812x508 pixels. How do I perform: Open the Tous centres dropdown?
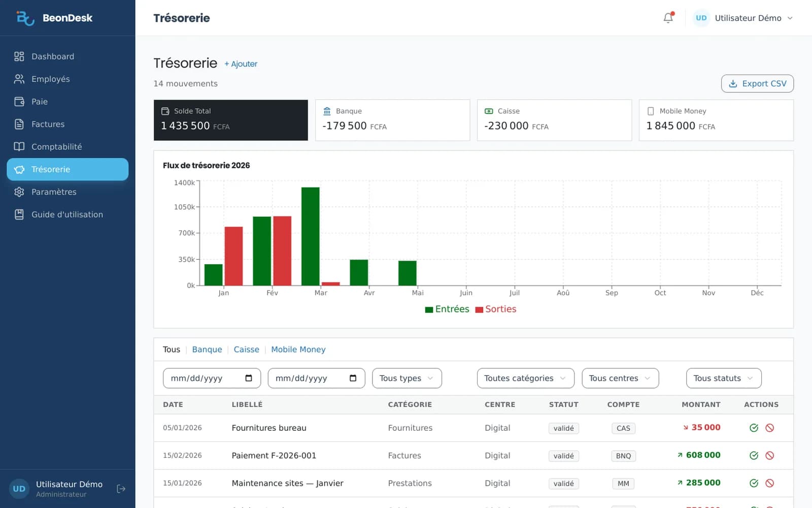click(x=620, y=378)
